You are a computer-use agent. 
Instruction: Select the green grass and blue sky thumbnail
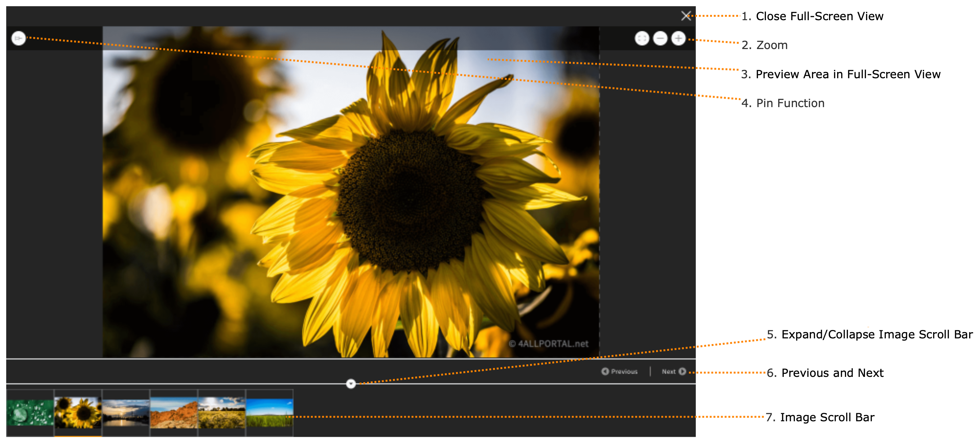[x=270, y=413]
